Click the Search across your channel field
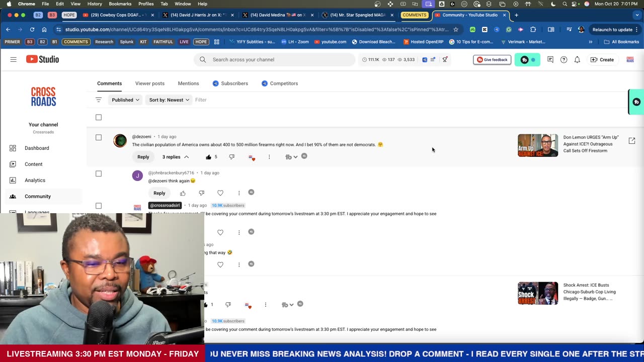Image resolution: width=644 pixels, height=362 pixels. 275,59
